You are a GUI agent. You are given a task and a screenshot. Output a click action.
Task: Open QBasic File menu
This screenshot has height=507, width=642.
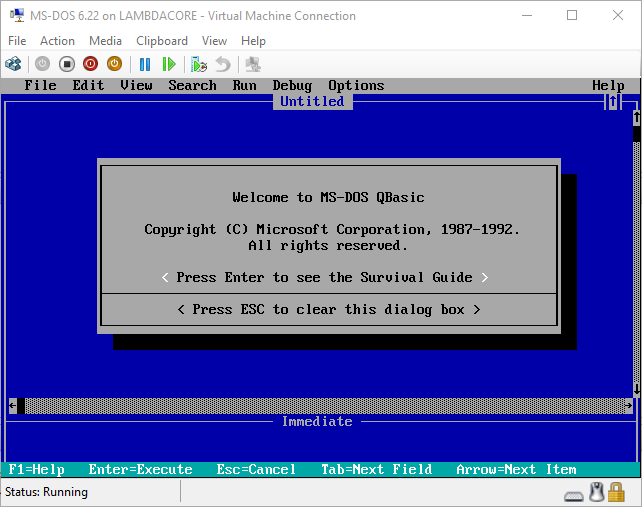click(40, 85)
